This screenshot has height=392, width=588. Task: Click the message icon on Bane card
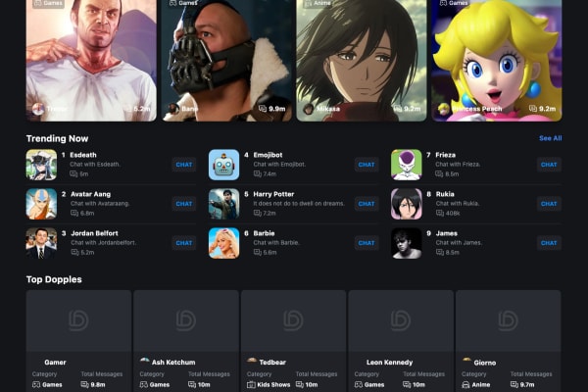[x=263, y=109]
